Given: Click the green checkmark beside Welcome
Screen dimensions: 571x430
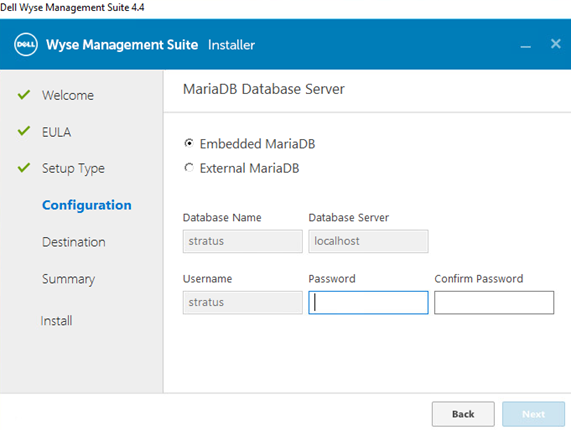Looking at the screenshot, I should tap(24, 95).
